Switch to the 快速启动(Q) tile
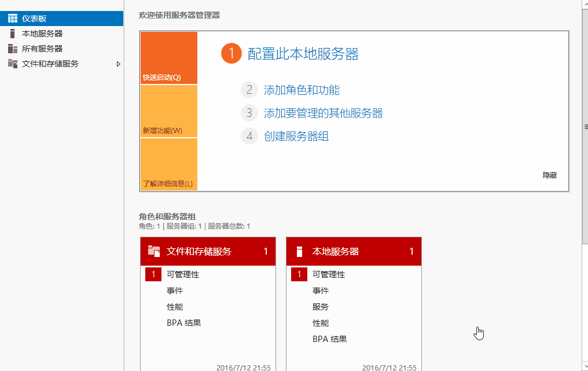Image resolution: width=588 pixels, height=371 pixels. (x=169, y=58)
